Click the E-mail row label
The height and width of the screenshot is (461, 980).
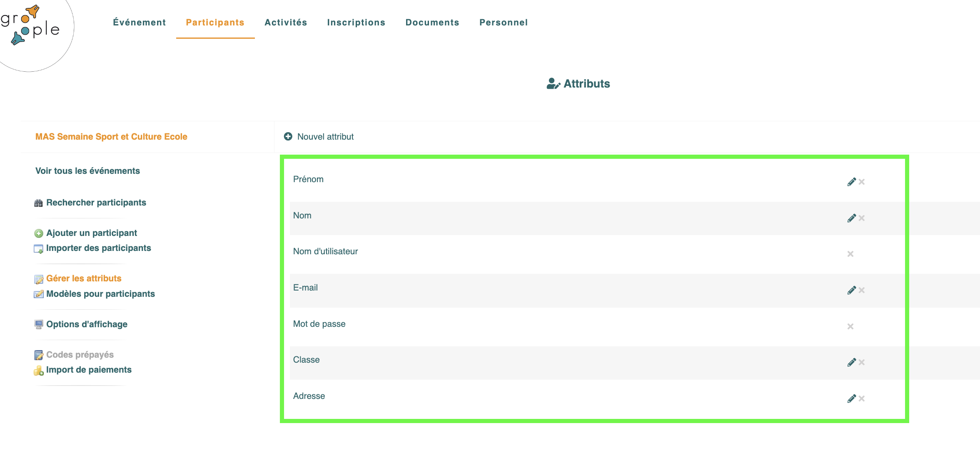click(305, 288)
